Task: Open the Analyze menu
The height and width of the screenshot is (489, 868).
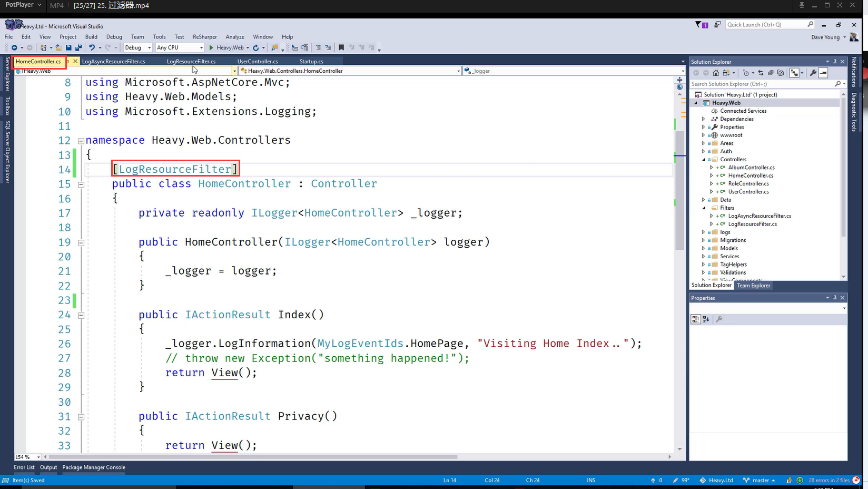Action: click(235, 37)
